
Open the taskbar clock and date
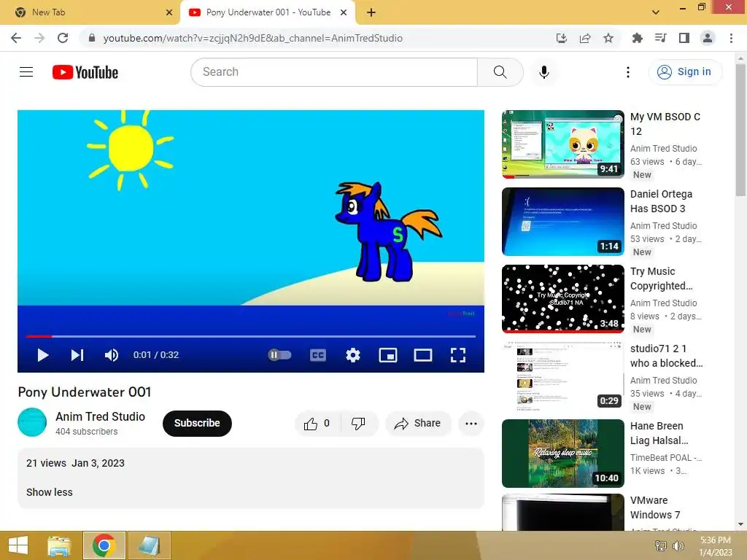coord(716,546)
